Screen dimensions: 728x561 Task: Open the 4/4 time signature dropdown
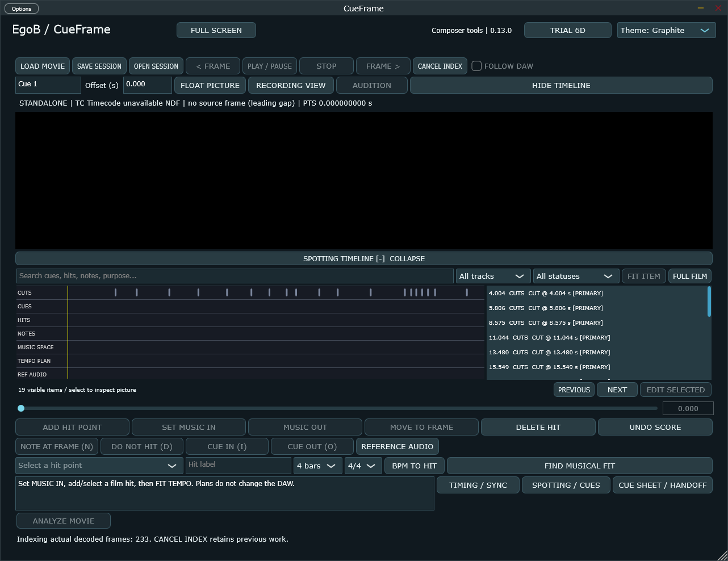point(363,466)
